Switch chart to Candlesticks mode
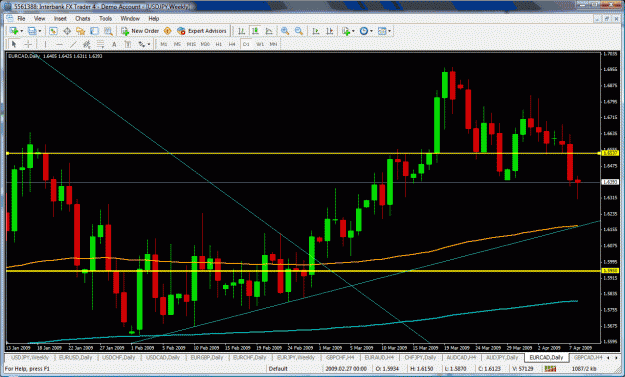Image resolution: width=625 pixels, height=377 pixels. tap(255, 31)
